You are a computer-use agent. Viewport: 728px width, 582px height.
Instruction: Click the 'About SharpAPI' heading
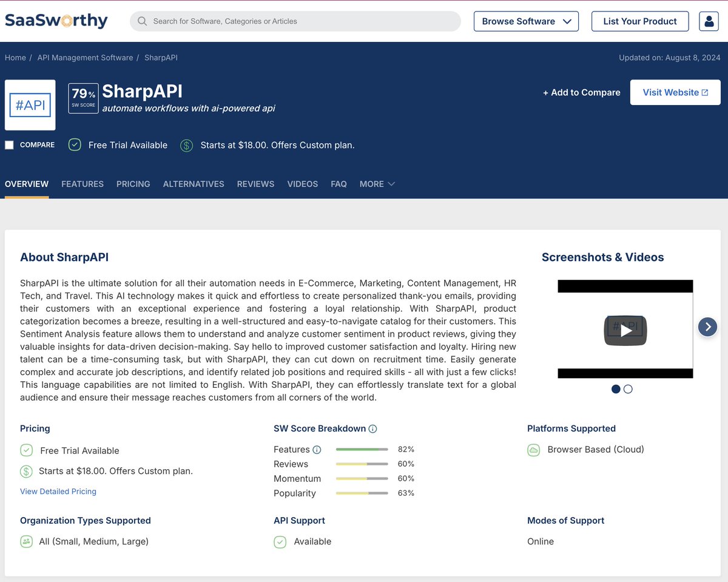tap(64, 257)
